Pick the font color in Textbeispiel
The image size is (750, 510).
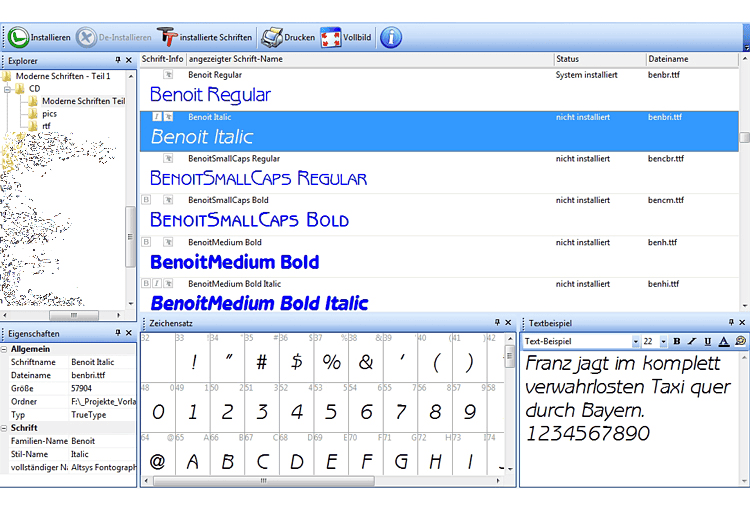(723, 342)
